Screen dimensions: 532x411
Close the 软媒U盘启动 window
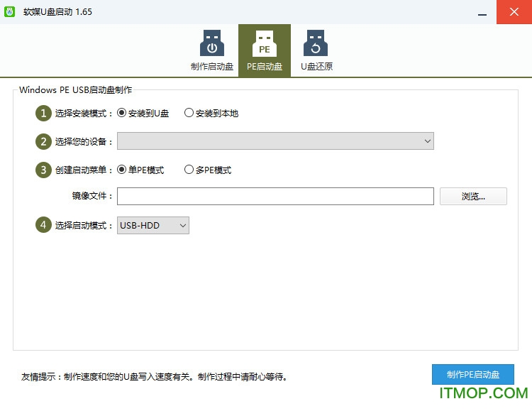(514, 12)
